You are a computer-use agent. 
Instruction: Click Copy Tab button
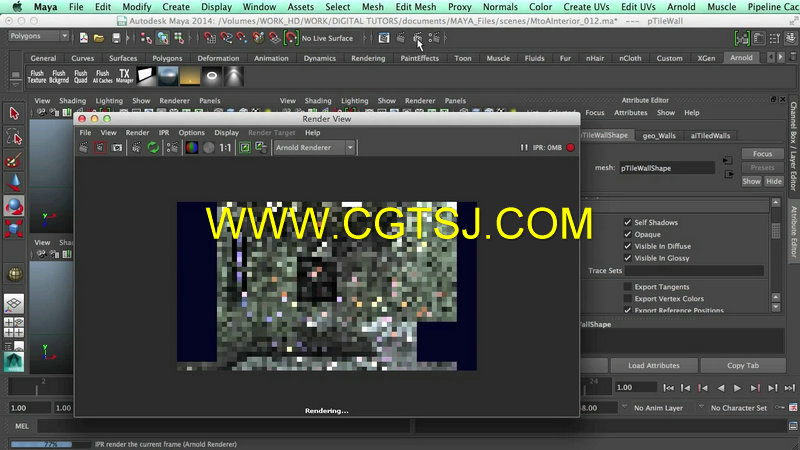pyautogui.click(x=743, y=365)
